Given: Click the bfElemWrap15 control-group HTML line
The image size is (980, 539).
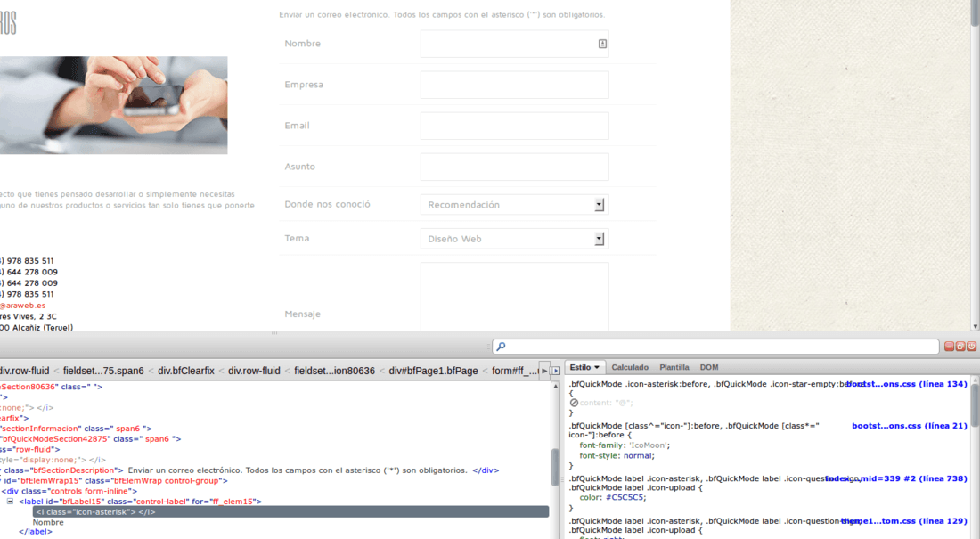Looking at the screenshot, I should tap(114, 481).
